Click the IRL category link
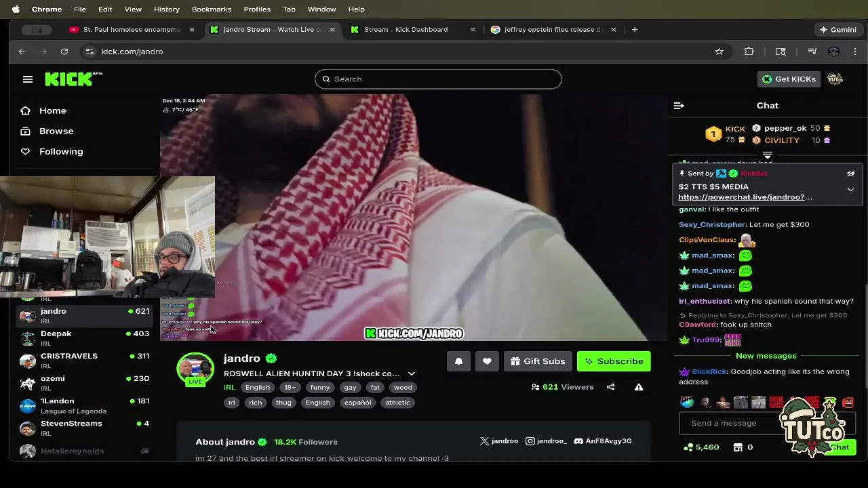This screenshot has height=488, width=868. click(229, 388)
